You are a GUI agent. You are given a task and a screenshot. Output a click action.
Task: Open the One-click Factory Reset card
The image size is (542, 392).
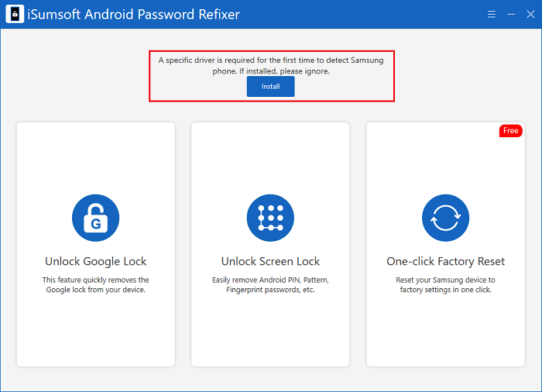(445, 244)
